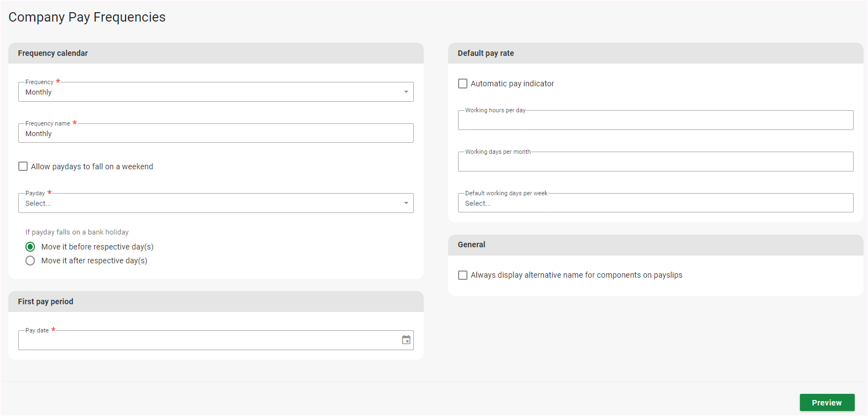Choose Move it after respective day(s)

click(30, 261)
